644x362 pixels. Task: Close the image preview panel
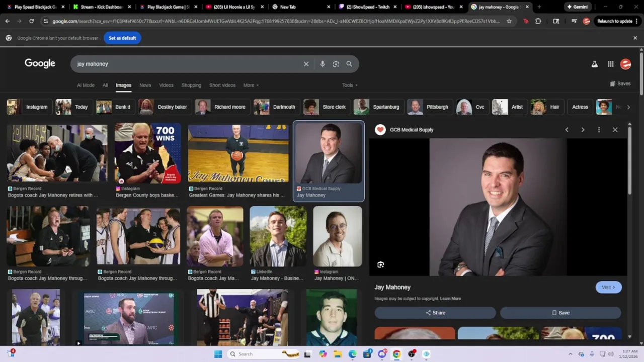point(615,130)
